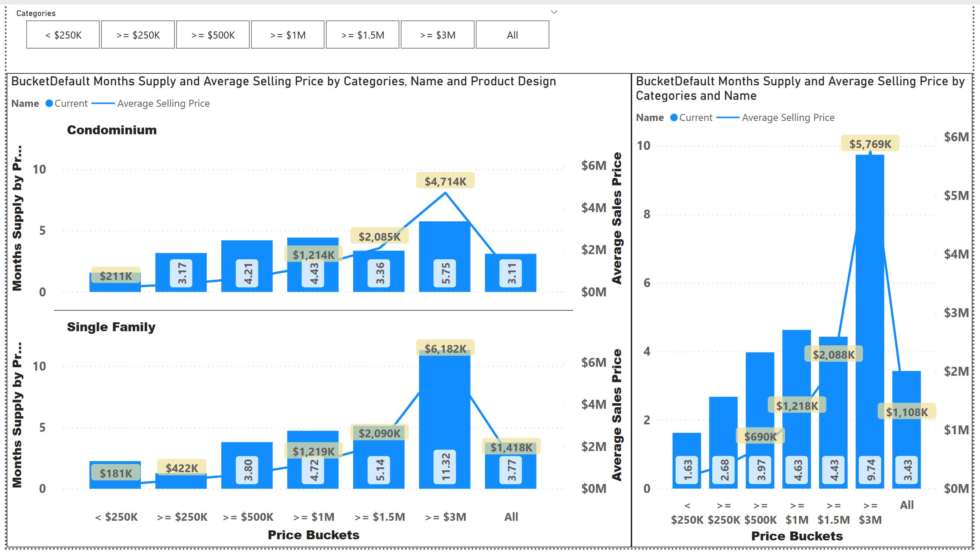Select the Single Family bar labeled 11.32
The width and height of the screenshot is (980, 553).
[445, 419]
